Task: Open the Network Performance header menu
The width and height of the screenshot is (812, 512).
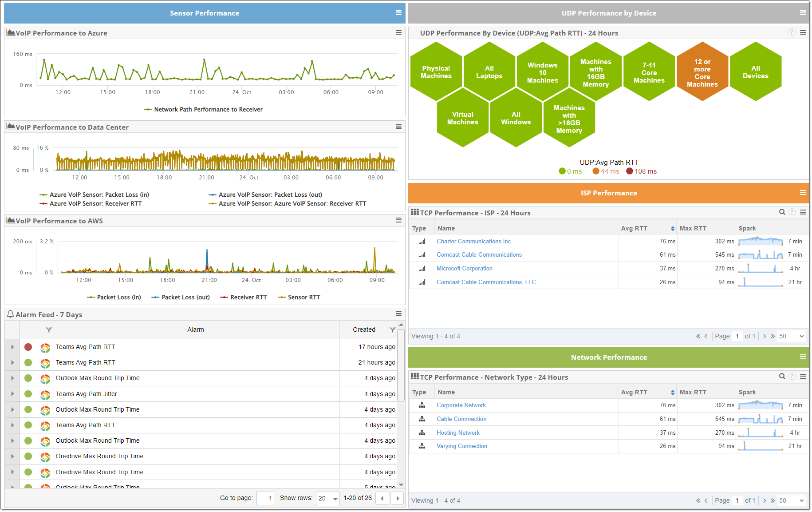Action: [x=803, y=357]
